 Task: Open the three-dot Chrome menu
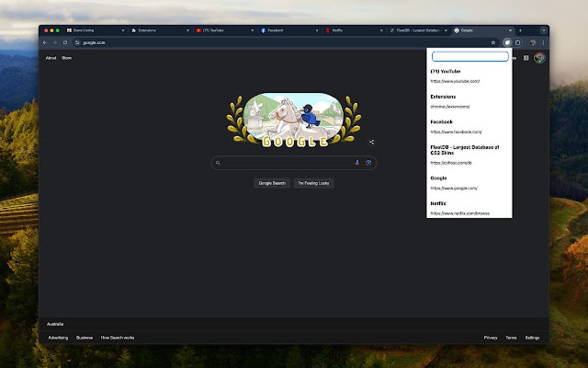[543, 42]
